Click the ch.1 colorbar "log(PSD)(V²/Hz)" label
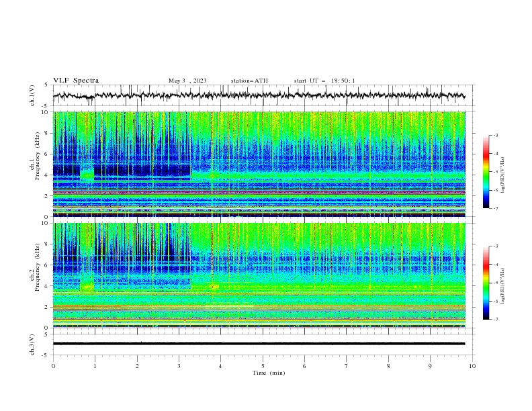The width and height of the screenshot is (532, 411). pos(503,175)
